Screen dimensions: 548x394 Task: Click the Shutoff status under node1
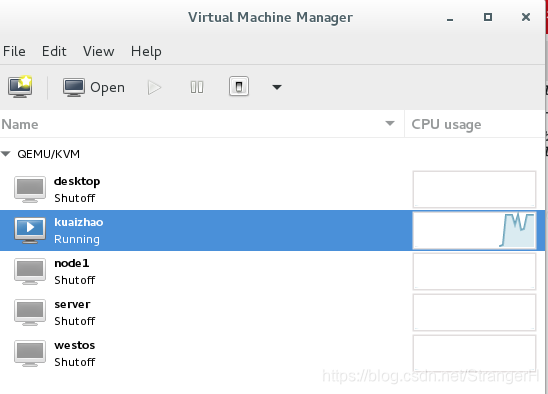74,280
